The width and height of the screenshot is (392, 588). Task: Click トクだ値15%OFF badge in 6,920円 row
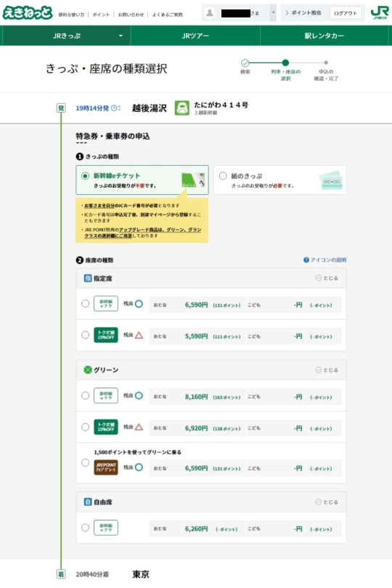106,427
